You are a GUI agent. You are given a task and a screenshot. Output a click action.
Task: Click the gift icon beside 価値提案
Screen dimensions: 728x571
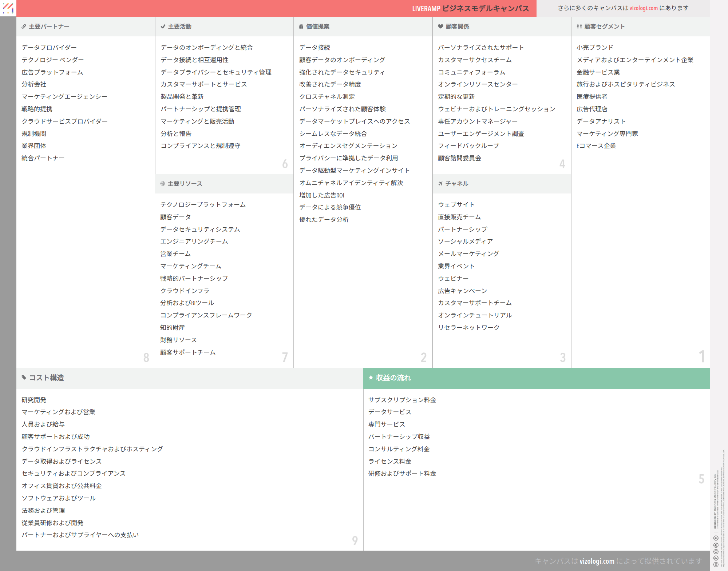(x=301, y=27)
